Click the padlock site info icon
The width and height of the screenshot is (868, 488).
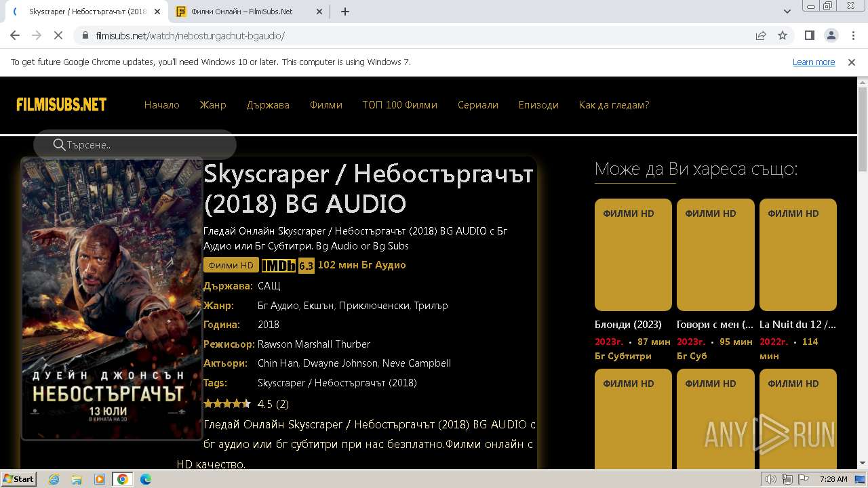click(85, 35)
